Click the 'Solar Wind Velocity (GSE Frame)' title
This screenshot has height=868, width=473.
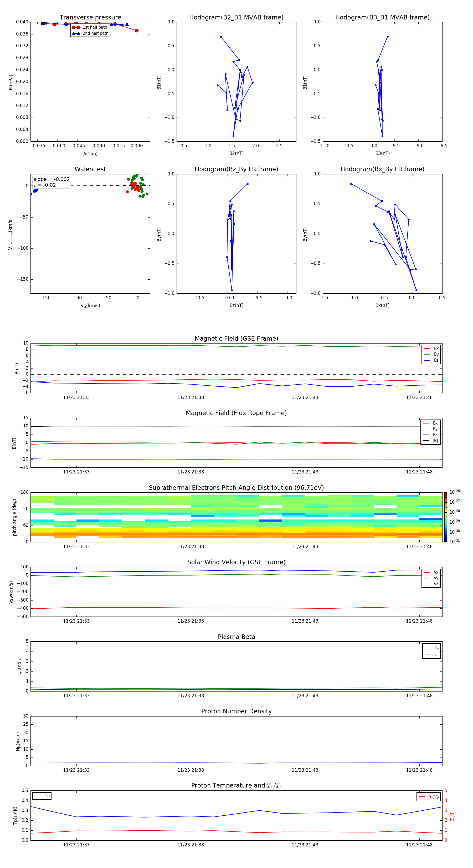click(236, 562)
